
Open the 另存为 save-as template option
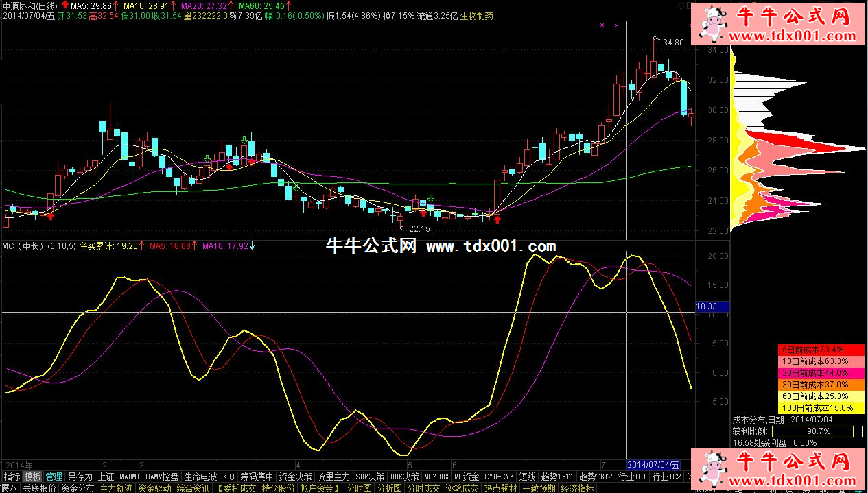(80, 477)
